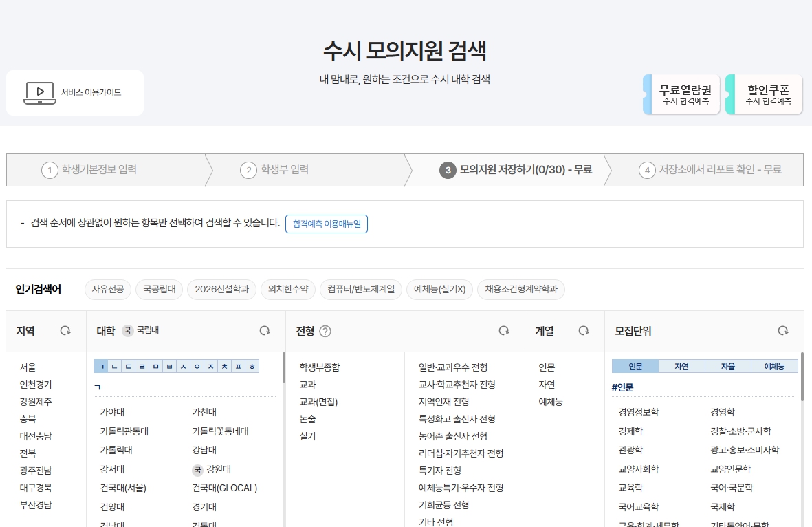
Task: Open the 무료열람권 coupon button
Action: (683, 93)
